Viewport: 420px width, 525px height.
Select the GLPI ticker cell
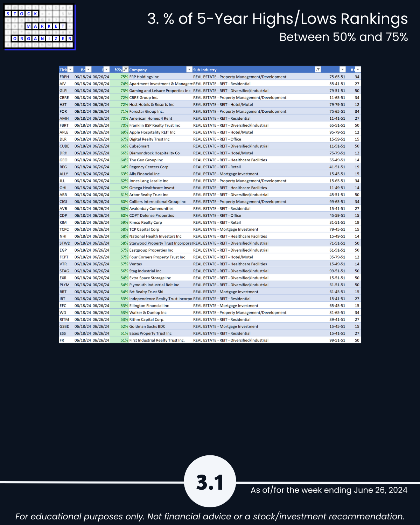pos(66,91)
